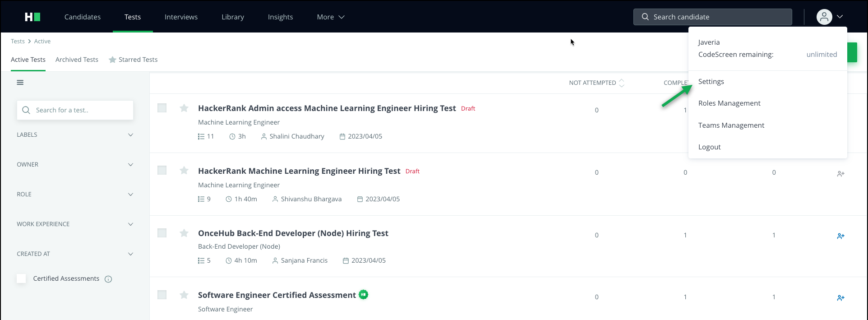
Task: Click invite candidate icon for Software Engineer Assessment
Action: 840,298
